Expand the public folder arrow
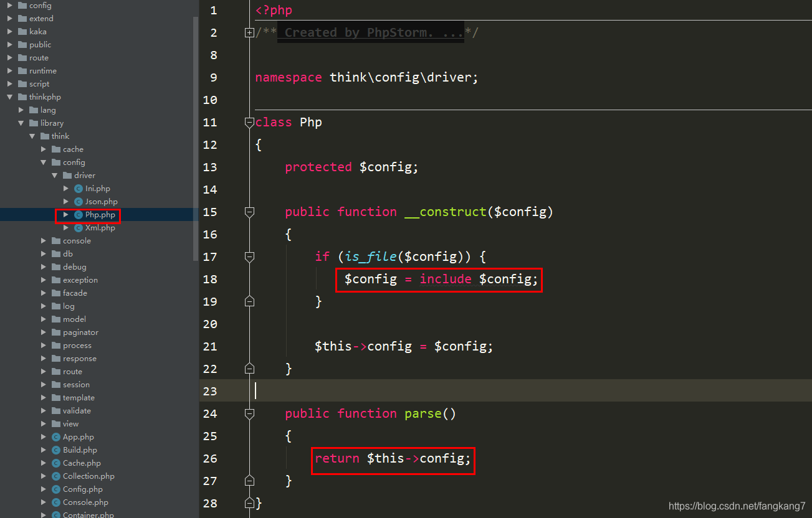The width and height of the screenshot is (812, 518). 10,45
